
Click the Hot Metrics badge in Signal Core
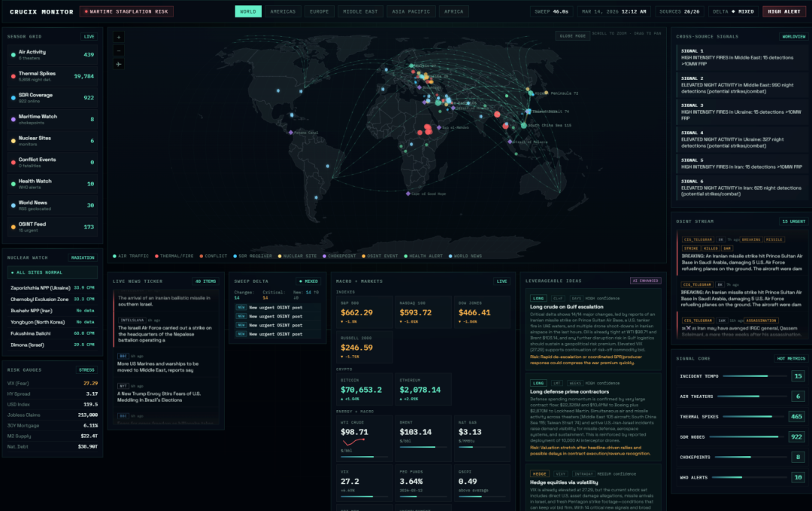[x=791, y=359]
